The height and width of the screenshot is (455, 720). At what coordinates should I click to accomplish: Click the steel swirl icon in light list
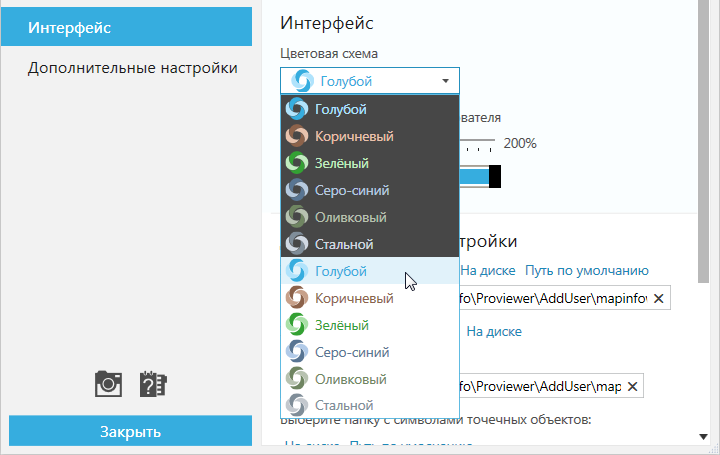[x=297, y=405]
